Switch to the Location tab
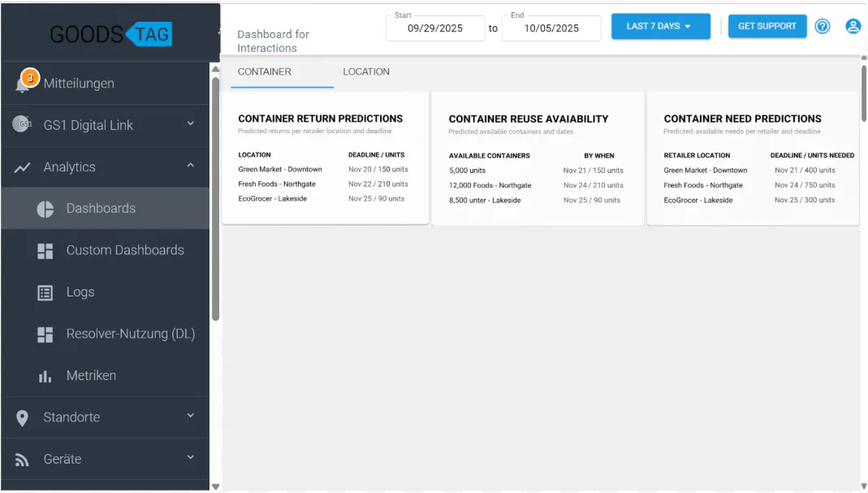Screen dimensions: 868x493 pos(366,72)
